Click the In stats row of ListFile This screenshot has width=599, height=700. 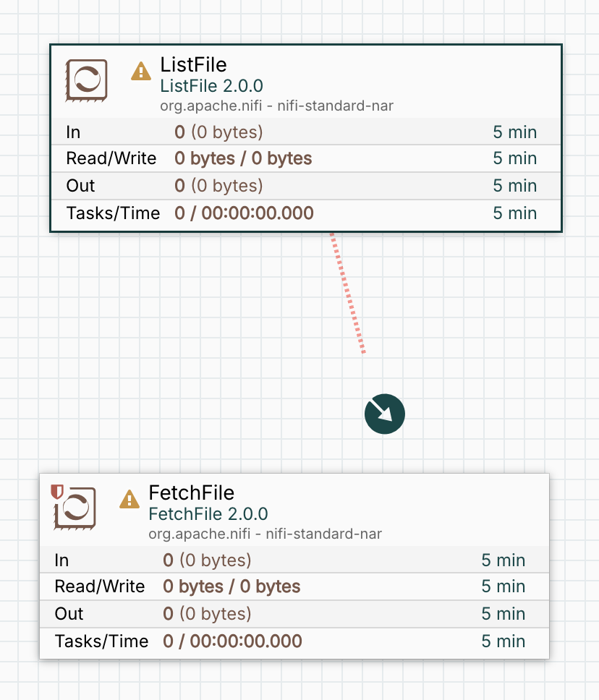click(x=305, y=132)
